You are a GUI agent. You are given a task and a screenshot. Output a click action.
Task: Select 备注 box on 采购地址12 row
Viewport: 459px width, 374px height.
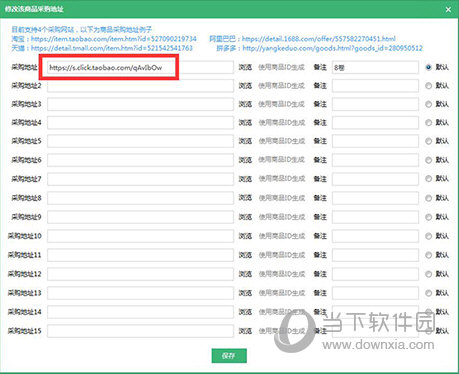click(x=375, y=274)
